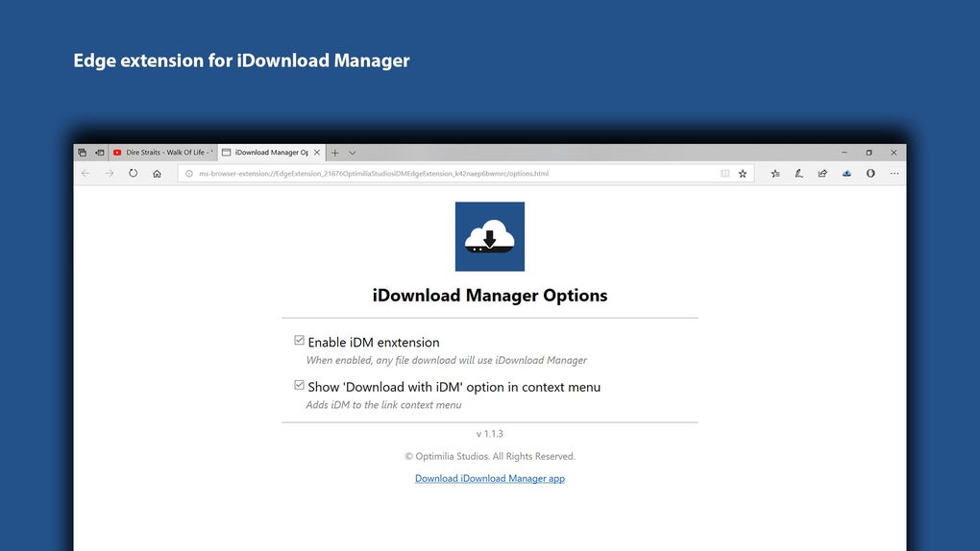Click the address bar URL
Viewport: 980px width, 551px height.
pyautogui.click(x=374, y=174)
